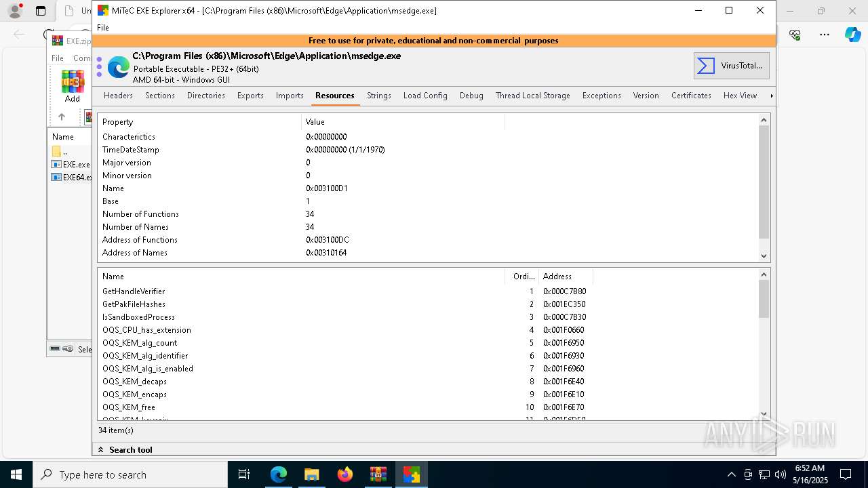This screenshot has height=488, width=868.
Task: Click the msedge.exe Edge logo icon
Action: [x=118, y=66]
